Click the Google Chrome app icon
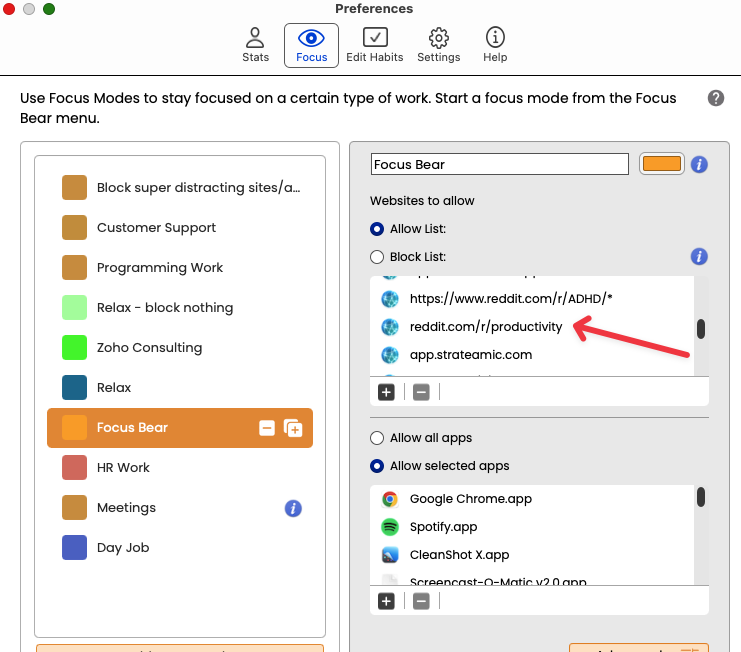Image resolution: width=741 pixels, height=652 pixels. 390,499
